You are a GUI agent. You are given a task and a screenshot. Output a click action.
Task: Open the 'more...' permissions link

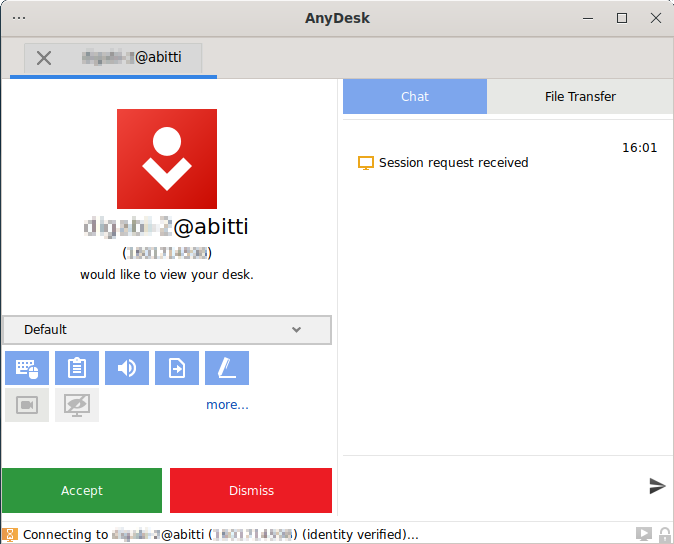227,405
